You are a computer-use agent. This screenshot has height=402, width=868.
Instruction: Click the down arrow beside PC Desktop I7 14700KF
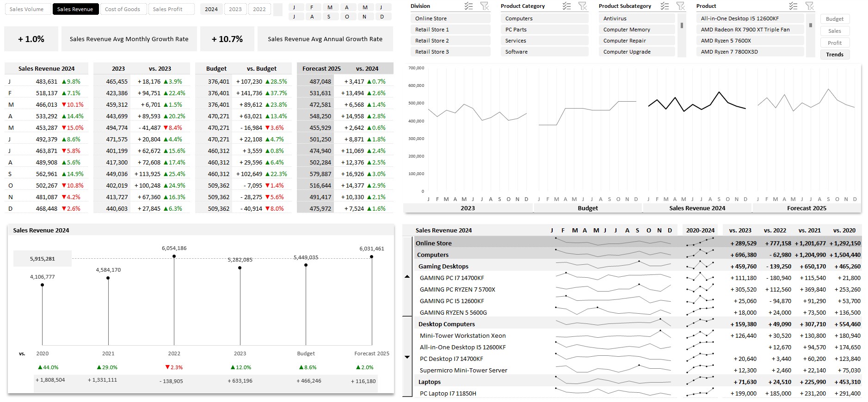point(407,357)
